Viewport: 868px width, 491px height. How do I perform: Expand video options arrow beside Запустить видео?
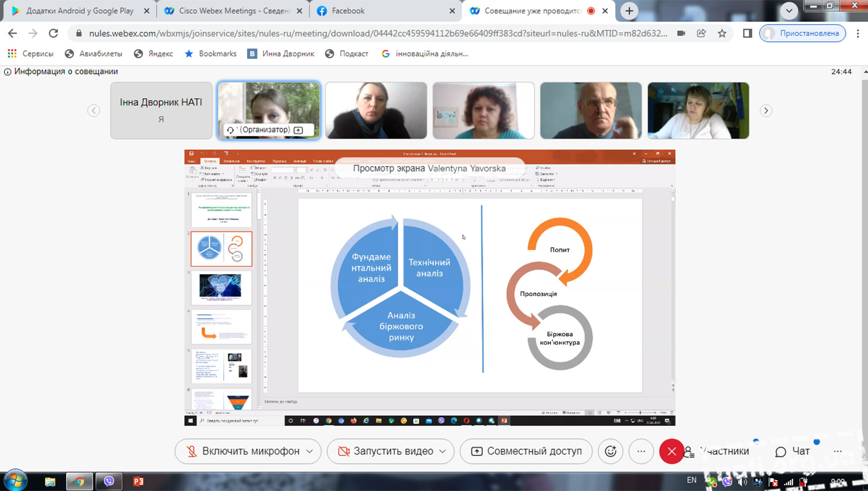point(442,451)
